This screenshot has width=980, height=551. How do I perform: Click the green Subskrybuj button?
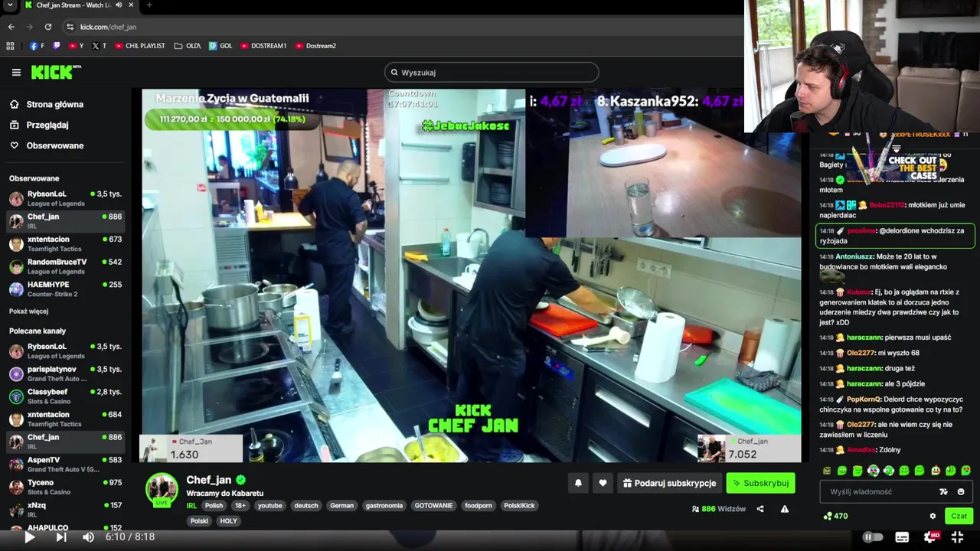(760, 483)
